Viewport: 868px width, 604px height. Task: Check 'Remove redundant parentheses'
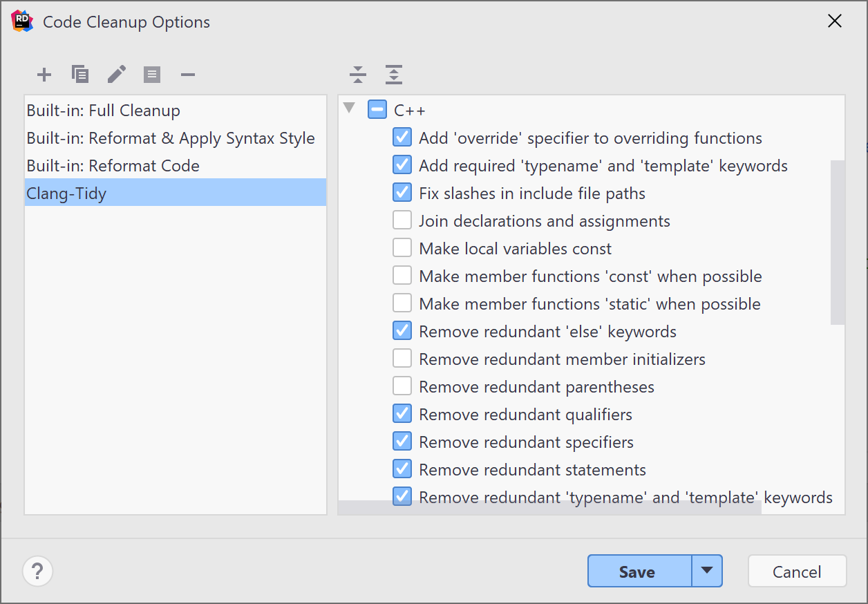tap(402, 386)
